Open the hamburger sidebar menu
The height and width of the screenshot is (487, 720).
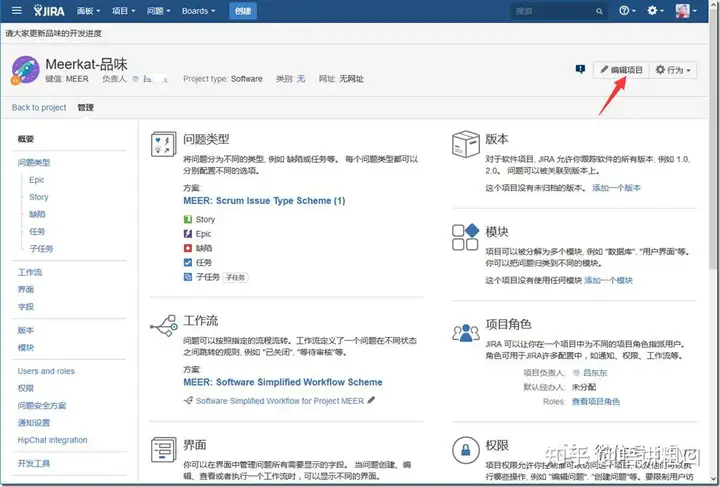[17, 10]
